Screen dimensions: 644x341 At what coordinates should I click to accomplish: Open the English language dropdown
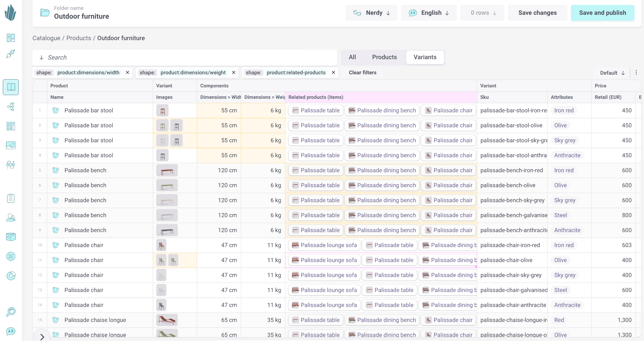coord(429,13)
